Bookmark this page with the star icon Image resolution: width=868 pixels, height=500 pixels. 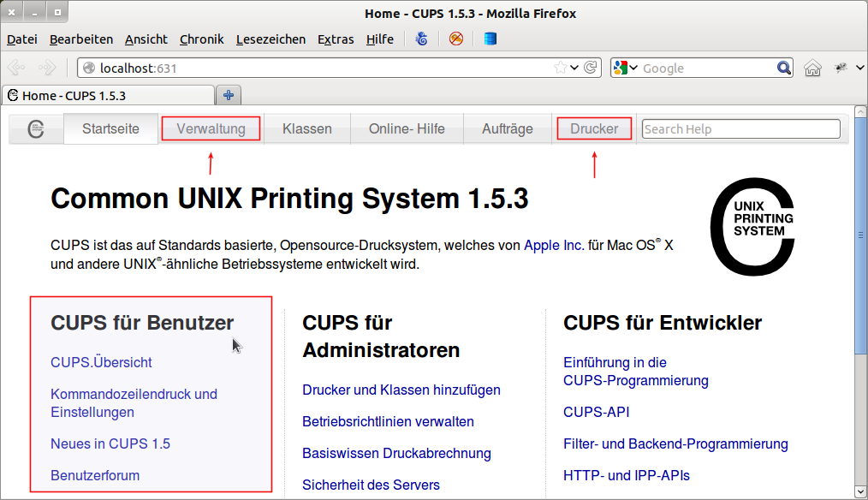(x=560, y=68)
